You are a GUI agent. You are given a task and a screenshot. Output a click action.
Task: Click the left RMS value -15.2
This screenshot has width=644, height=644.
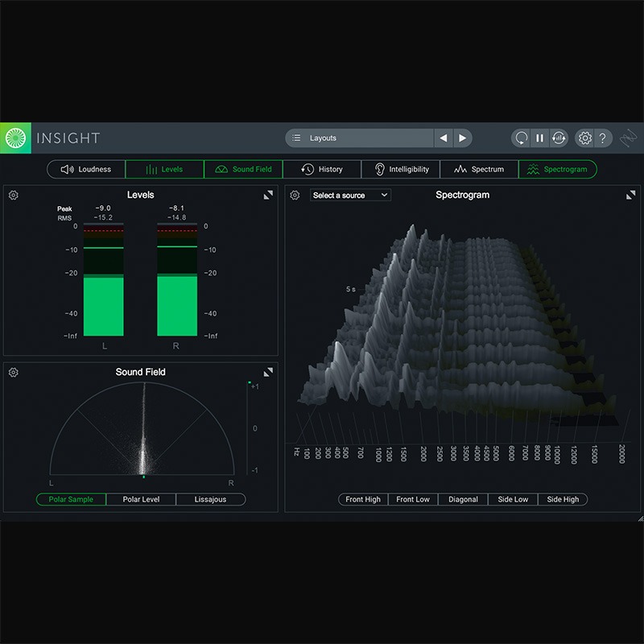pos(103,217)
